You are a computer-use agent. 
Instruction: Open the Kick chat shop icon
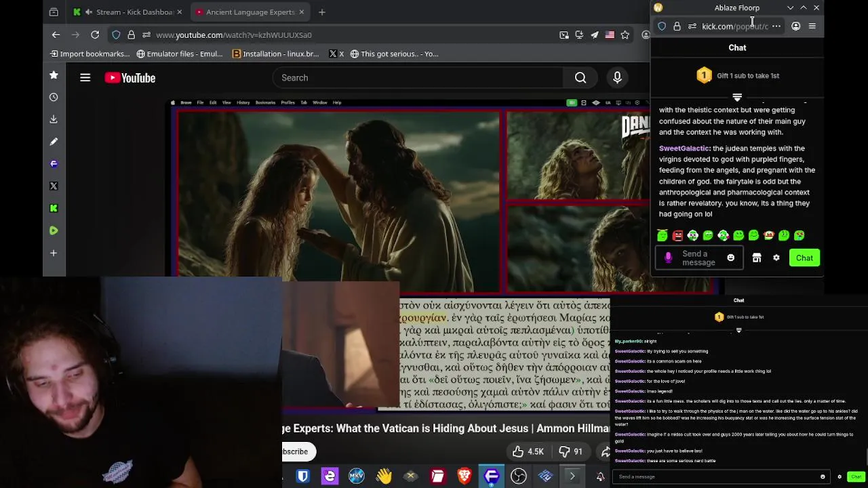coord(757,258)
